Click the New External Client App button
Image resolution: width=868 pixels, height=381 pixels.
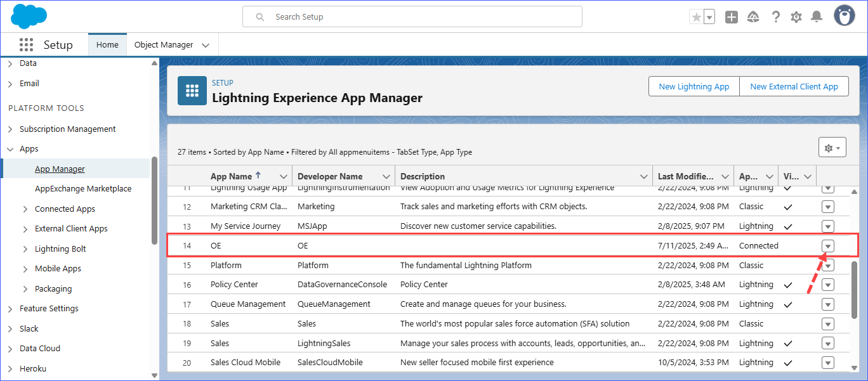pos(794,87)
